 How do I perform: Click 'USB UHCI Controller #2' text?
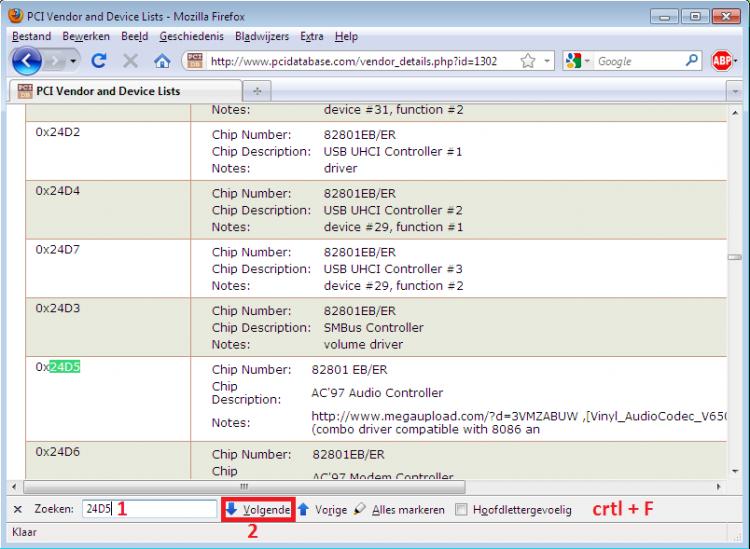point(393,210)
